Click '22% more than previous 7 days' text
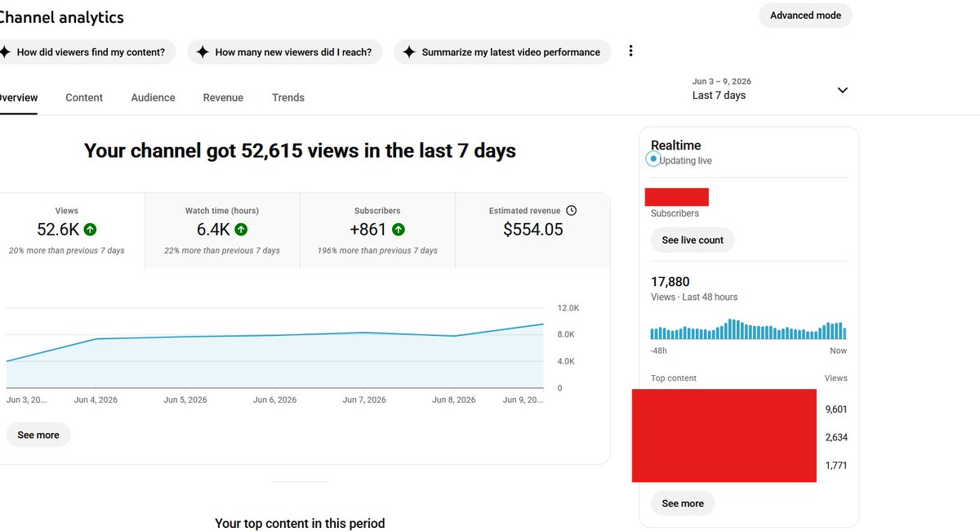Image resolution: width=980 pixels, height=532 pixels. pos(222,251)
